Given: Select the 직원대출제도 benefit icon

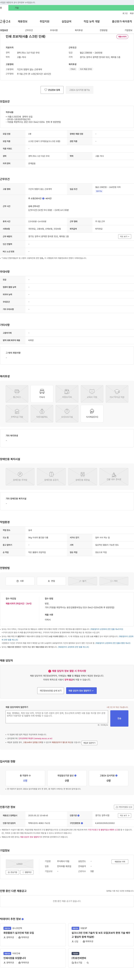Looking at the screenshot, I should coord(42,414).
